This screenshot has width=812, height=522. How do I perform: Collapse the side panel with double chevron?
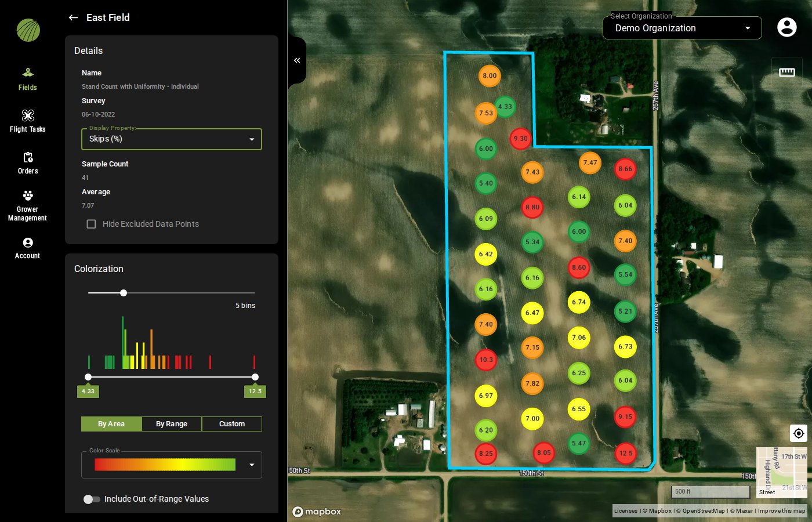pyautogui.click(x=297, y=60)
